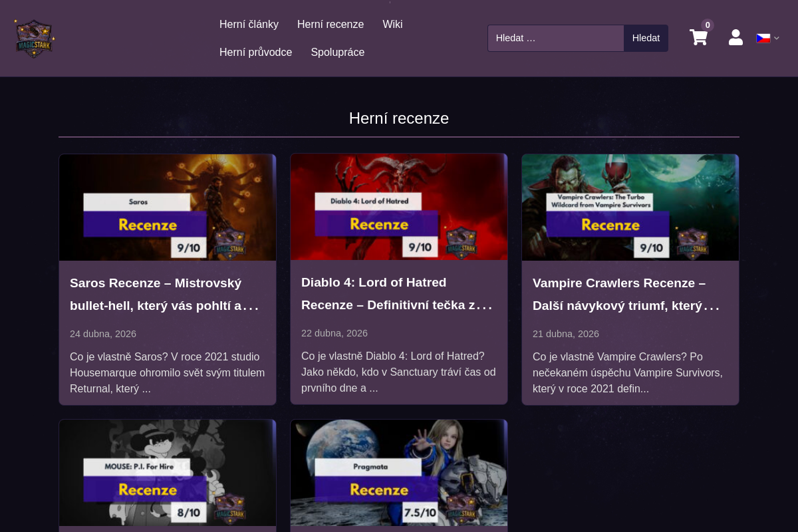The image size is (798, 532).
Task: Focus the Hledat search input field
Action: [555, 38]
